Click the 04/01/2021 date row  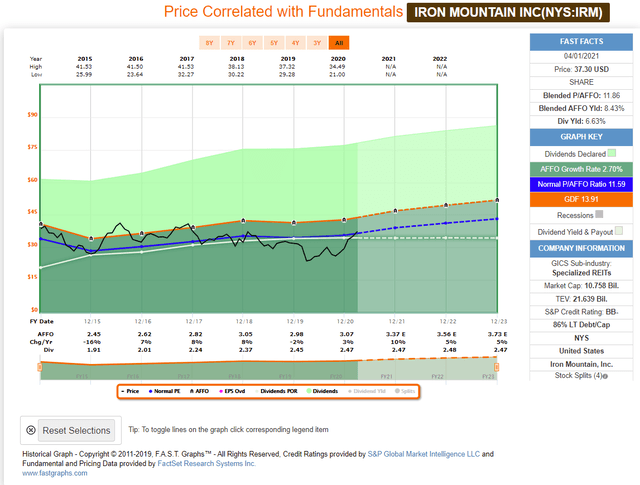point(581,56)
